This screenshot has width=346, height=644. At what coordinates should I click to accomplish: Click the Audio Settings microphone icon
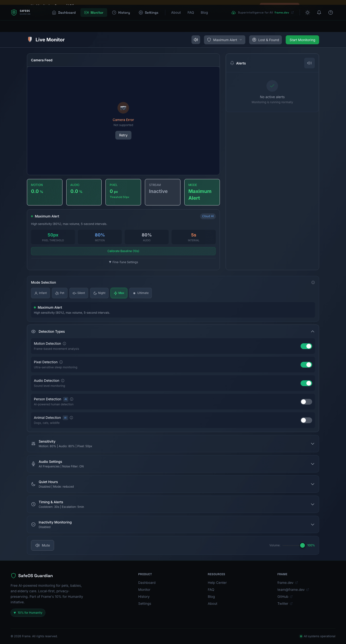pos(33,464)
